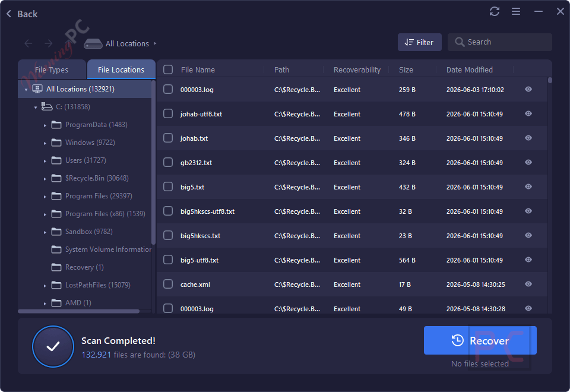The height and width of the screenshot is (392, 570).
Task: Open the All Locations breadcrumb arrow
Action: 155,43
